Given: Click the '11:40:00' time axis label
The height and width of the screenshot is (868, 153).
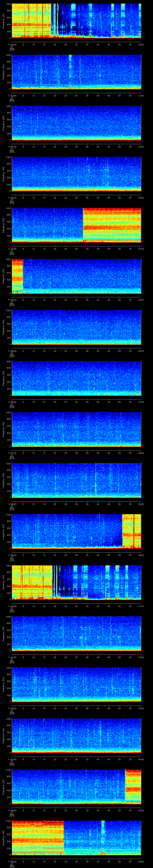Looking at the screenshot, I should coord(12,606).
